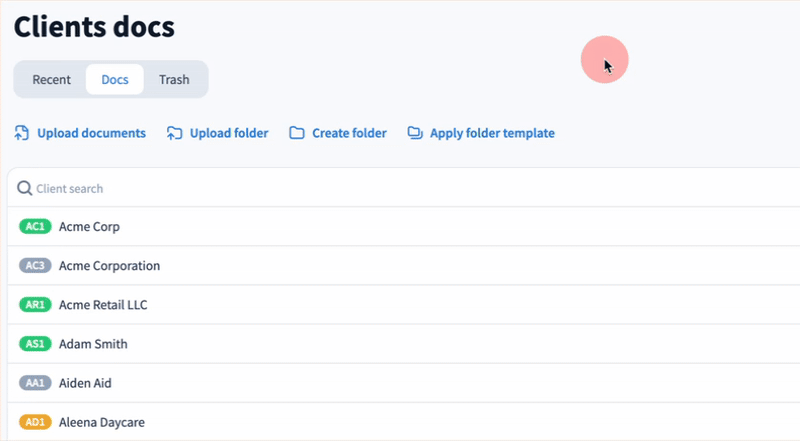Click the Upload folder icon
The image size is (800, 441).
175,133
